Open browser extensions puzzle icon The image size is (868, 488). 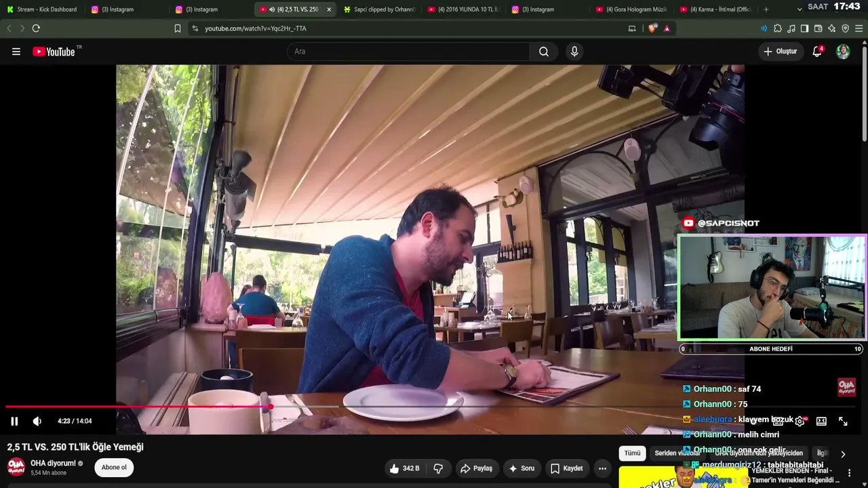pos(777,28)
